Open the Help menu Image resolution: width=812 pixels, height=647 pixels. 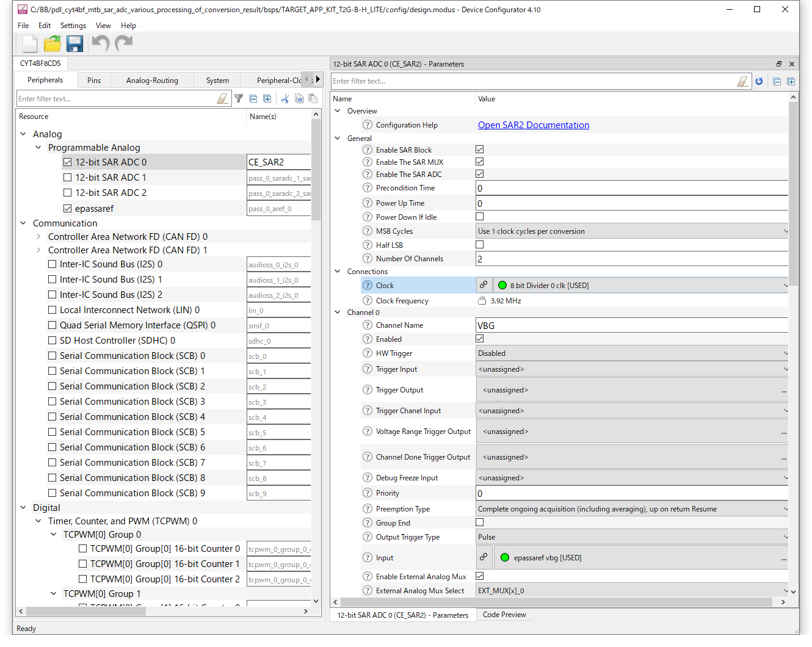(x=128, y=26)
